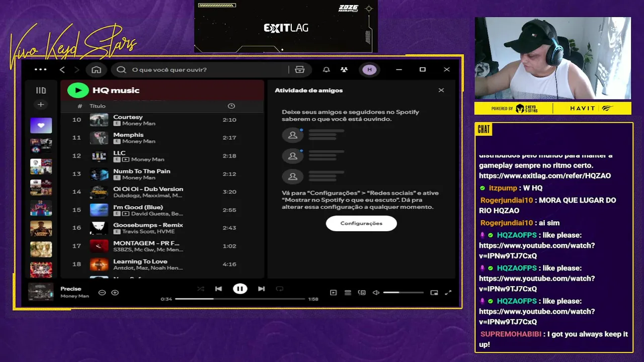Image resolution: width=644 pixels, height=362 pixels.
Task: Add Precise to Liked Songs via plus circle
Action: pos(115,293)
